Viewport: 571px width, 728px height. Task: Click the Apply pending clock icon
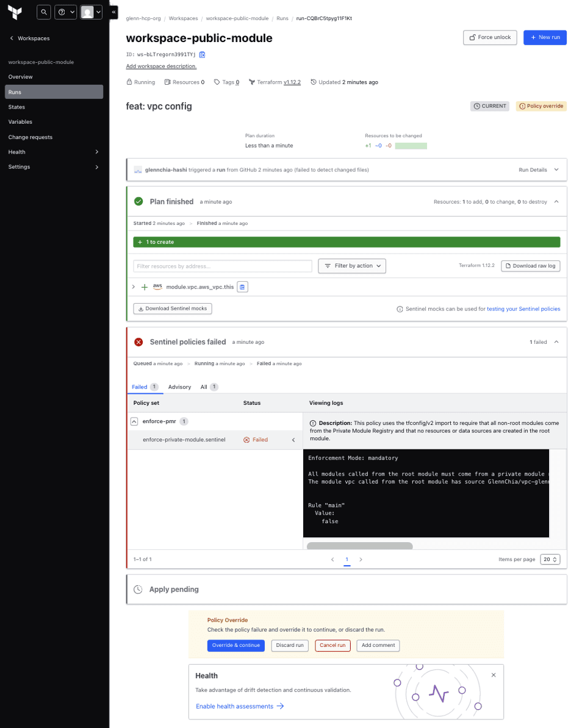138,590
